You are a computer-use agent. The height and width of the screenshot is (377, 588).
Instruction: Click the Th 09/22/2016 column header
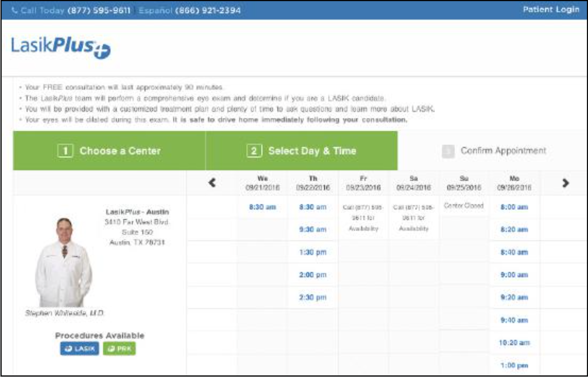(x=313, y=183)
